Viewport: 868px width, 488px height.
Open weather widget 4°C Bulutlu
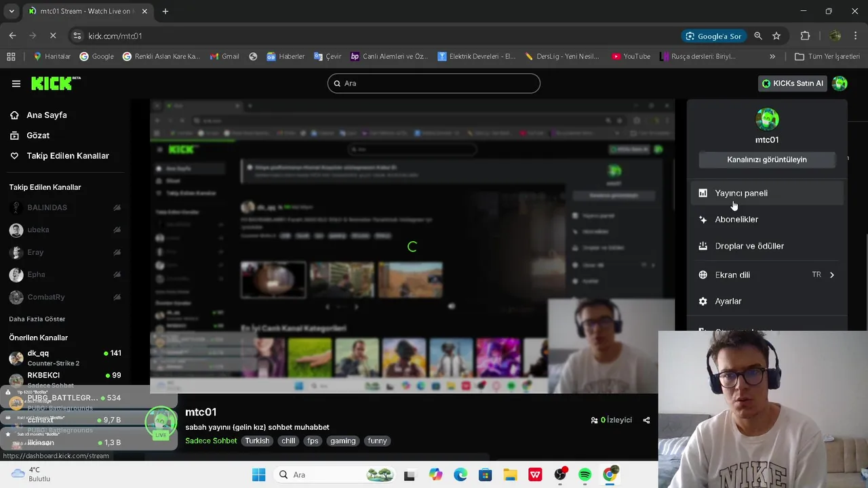point(30,474)
